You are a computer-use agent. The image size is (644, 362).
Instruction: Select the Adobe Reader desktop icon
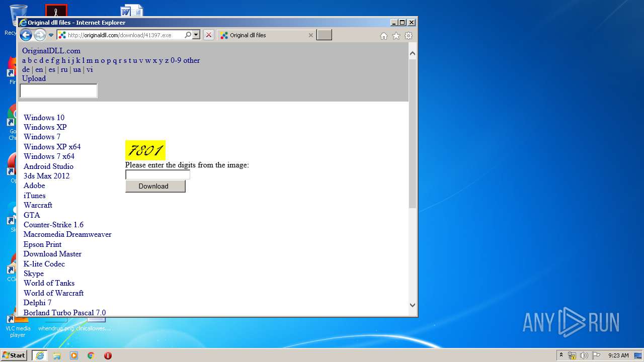coord(56,11)
